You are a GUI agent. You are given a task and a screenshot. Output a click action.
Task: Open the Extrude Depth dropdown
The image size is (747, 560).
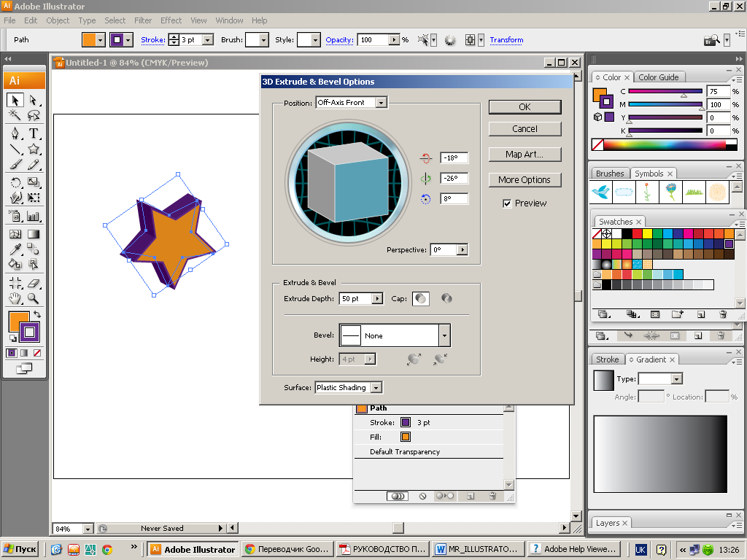(377, 298)
